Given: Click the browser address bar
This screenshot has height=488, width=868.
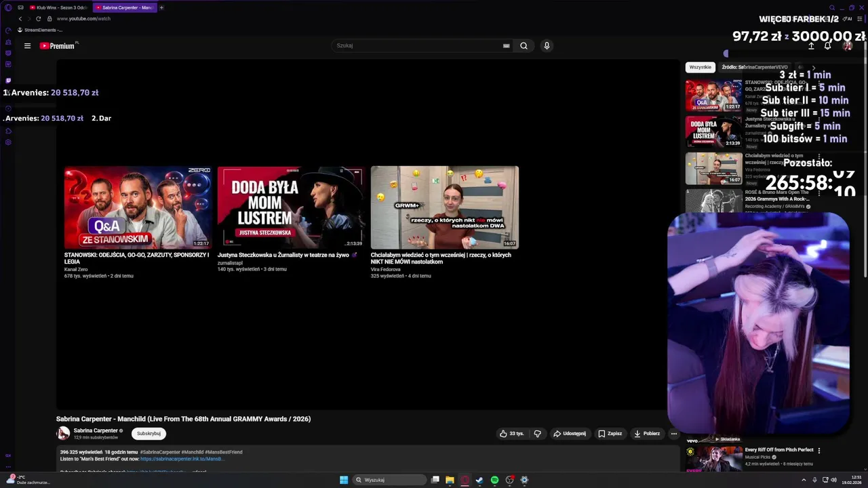Looking at the screenshot, I should point(407,19).
